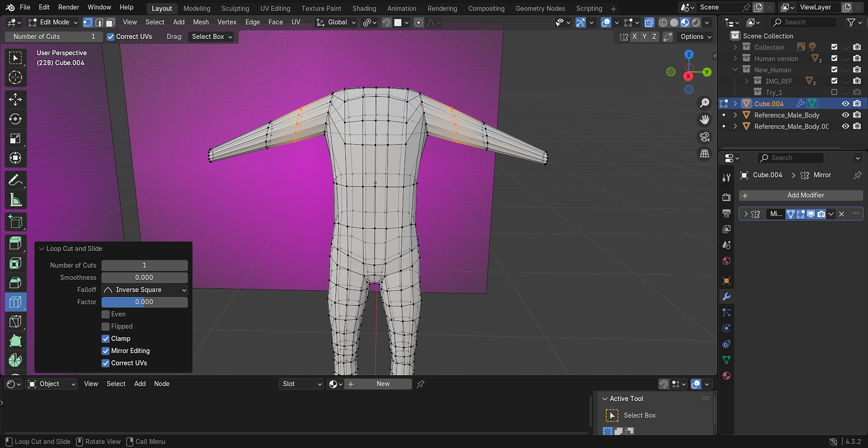Screen dimensions: 868x448
Task: Select the Loop Cut tool
Action: pyautogui.click(x=15, y=302)
